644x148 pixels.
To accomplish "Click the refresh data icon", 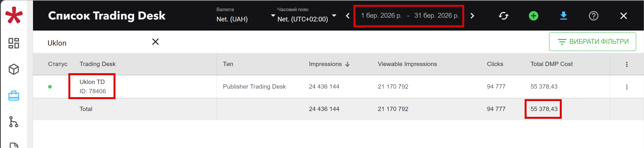I will [x=503, y=16].
